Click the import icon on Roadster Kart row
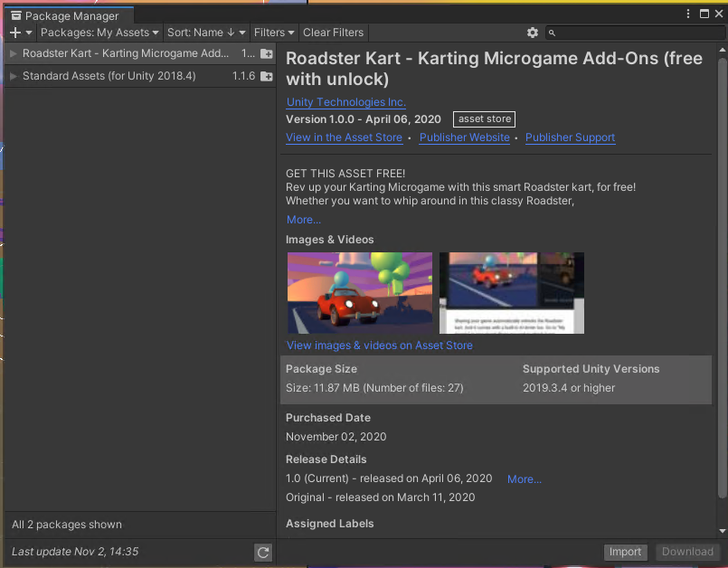The image size is (728, 568). (x=267, y=53)
